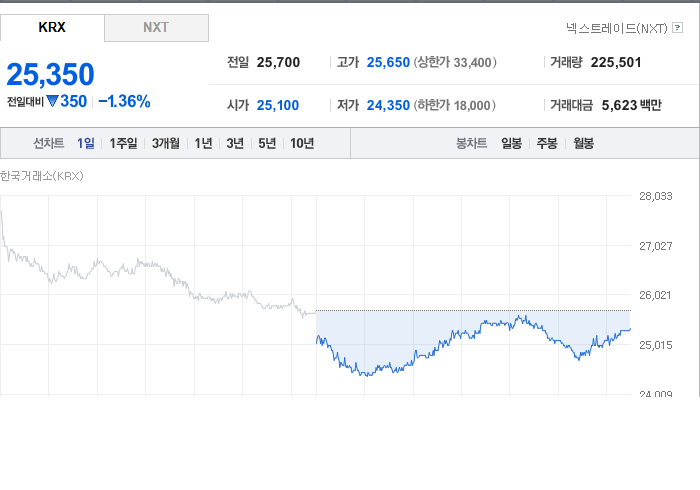
Task: Show the 3년 line chart
Action: point(235,143)
